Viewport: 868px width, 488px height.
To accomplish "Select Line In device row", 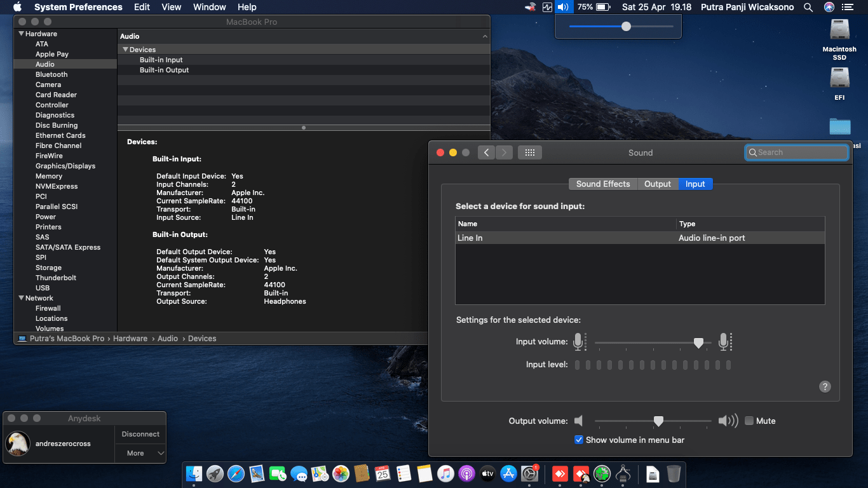I will pyautogui.click(x=640, y=238).
